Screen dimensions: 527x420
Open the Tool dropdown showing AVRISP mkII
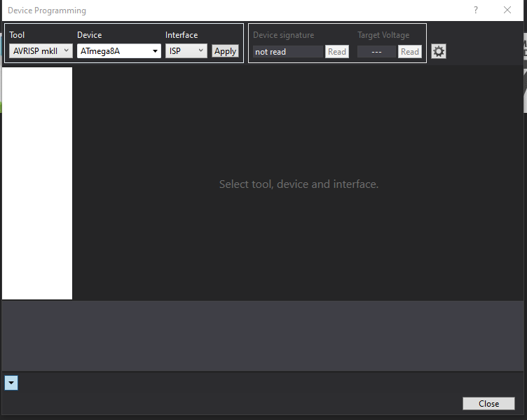click(x=41, y=51)
